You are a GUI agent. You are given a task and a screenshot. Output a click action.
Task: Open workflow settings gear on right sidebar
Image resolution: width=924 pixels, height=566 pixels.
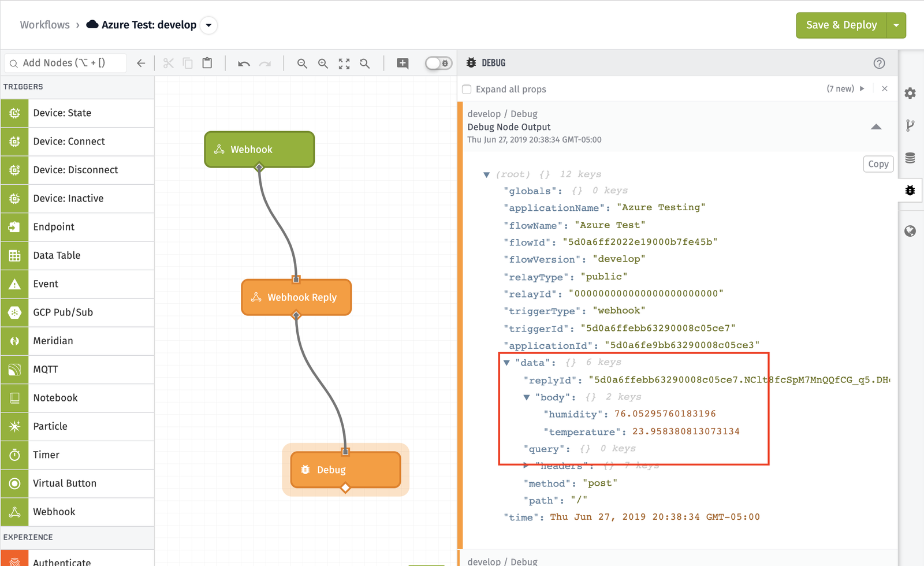pyautogui.click(x=910, y=93)
